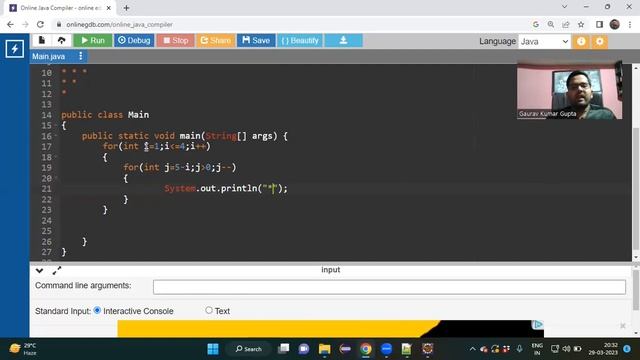The width and height of the screenshot is (640, 360).
Task: Expand the input panel to full screen
Action: (57, 270)
